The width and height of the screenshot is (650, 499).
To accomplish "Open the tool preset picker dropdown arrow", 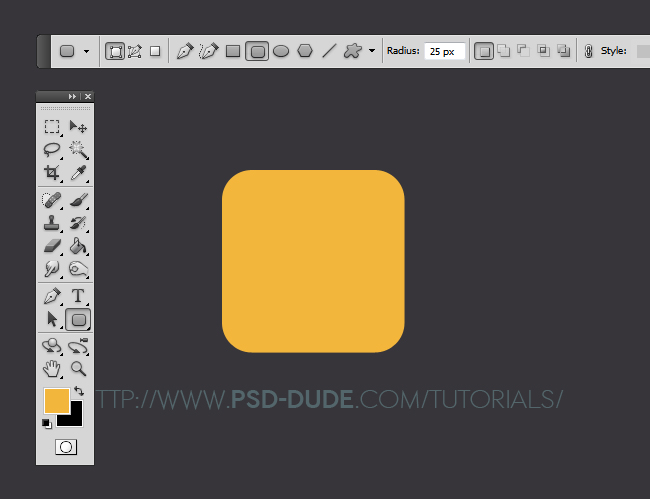I will point(86,51).
